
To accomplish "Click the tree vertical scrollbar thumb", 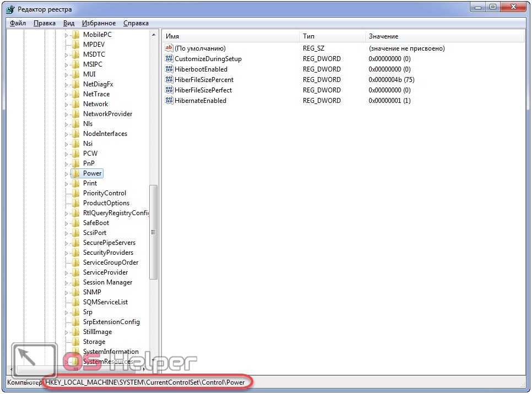I will point(153,232).
